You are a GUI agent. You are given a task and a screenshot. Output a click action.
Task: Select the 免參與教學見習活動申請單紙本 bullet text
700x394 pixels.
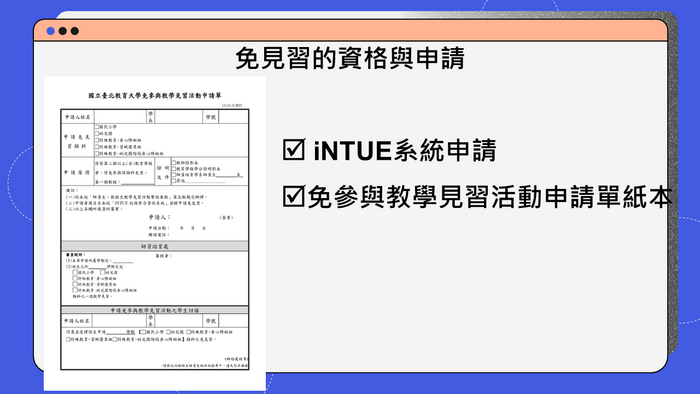coord(490,197)
